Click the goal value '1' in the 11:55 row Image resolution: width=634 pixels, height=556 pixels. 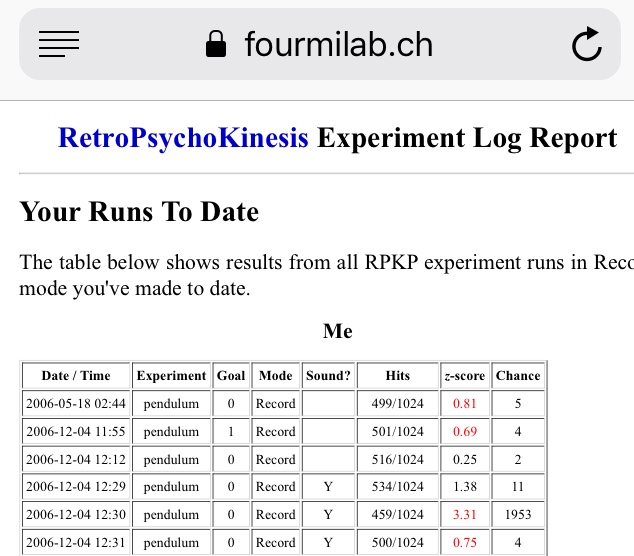coord(231,431)
